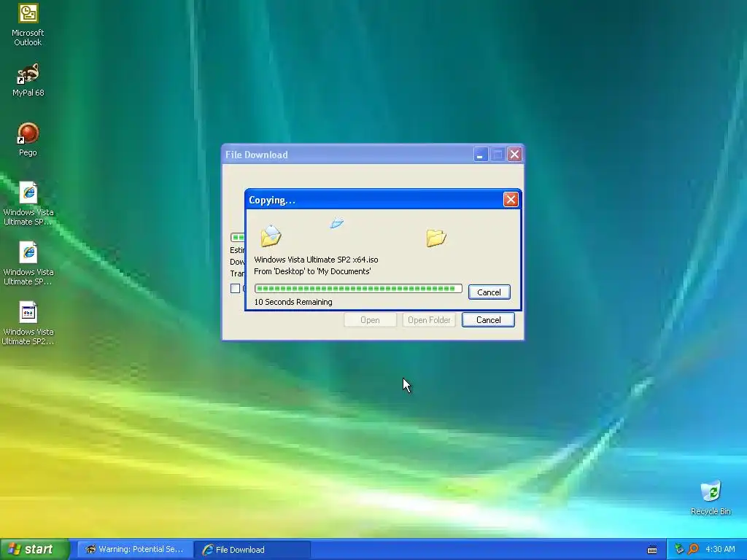Click the 10 Seconds Remaining text

pyautogui.click(x=293, y=302)
